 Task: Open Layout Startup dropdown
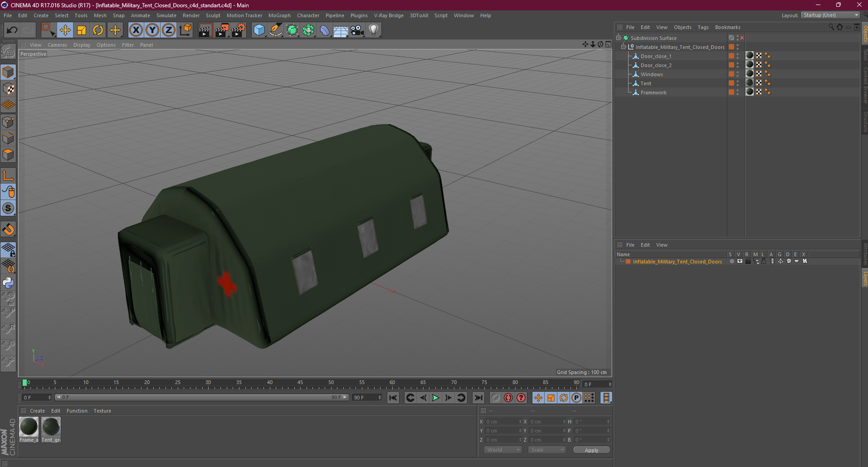[831, 15]
